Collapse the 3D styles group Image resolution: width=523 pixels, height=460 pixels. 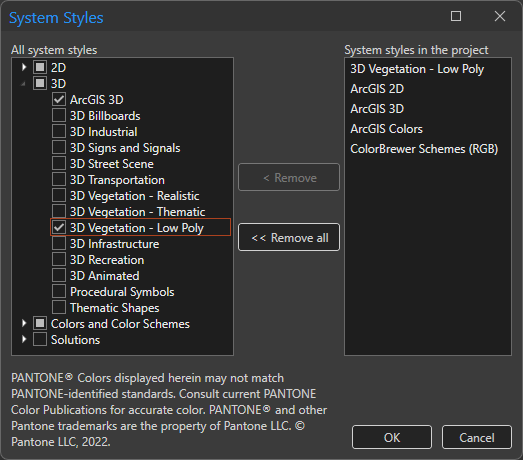pos(23,84)
